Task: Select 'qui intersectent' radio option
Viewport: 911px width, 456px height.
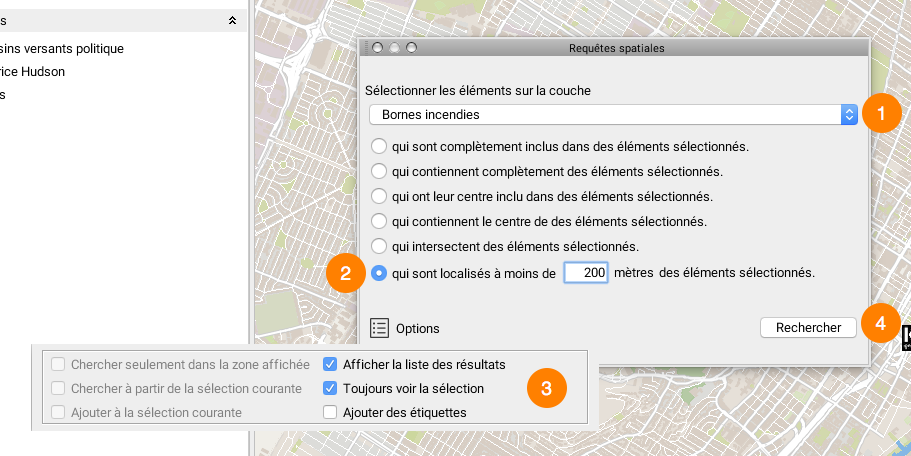Action: pyautogui.click(x=380, y=245)
